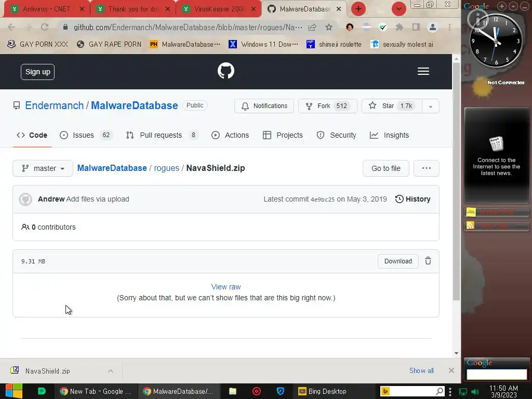Screen dimensions: 532x399
Task: Click the green taskbar app icon
Action: (42, 391)
